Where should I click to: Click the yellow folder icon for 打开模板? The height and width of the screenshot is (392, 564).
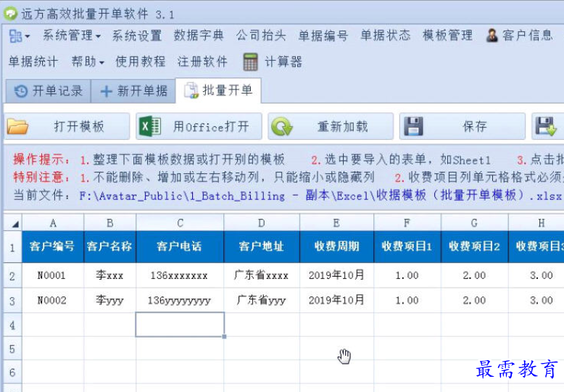[17, 126]
